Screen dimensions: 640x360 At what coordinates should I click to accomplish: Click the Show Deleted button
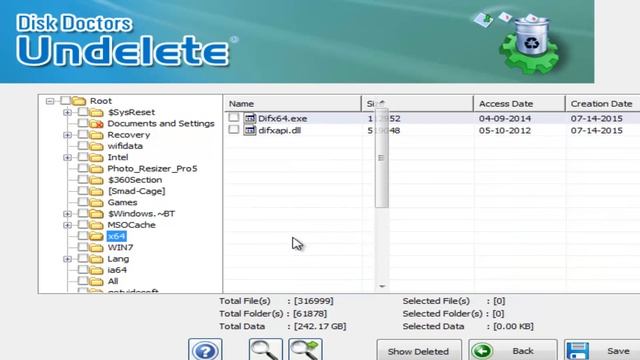(419, 351)
